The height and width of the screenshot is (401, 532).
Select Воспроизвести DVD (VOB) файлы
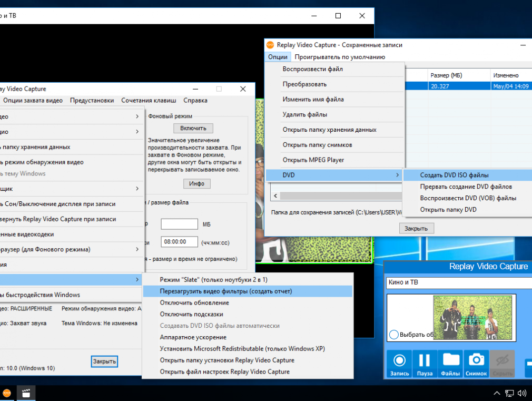(468, 198)
